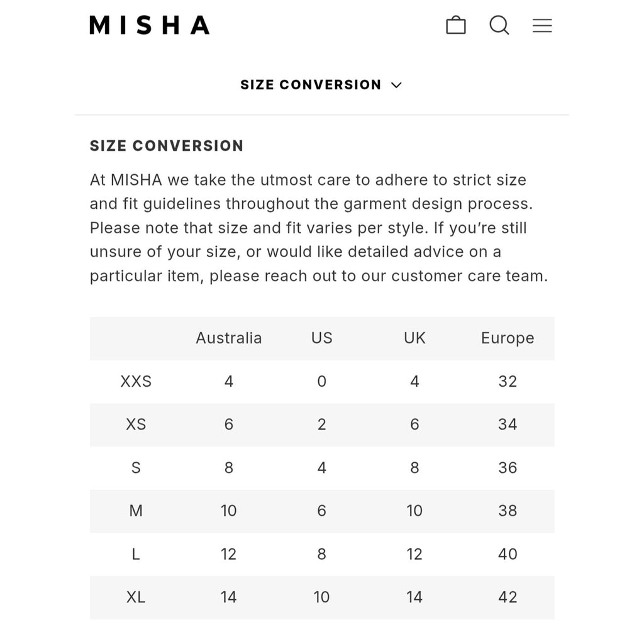Select the Australia column header
644x644 pixels.
coord(229,338)
